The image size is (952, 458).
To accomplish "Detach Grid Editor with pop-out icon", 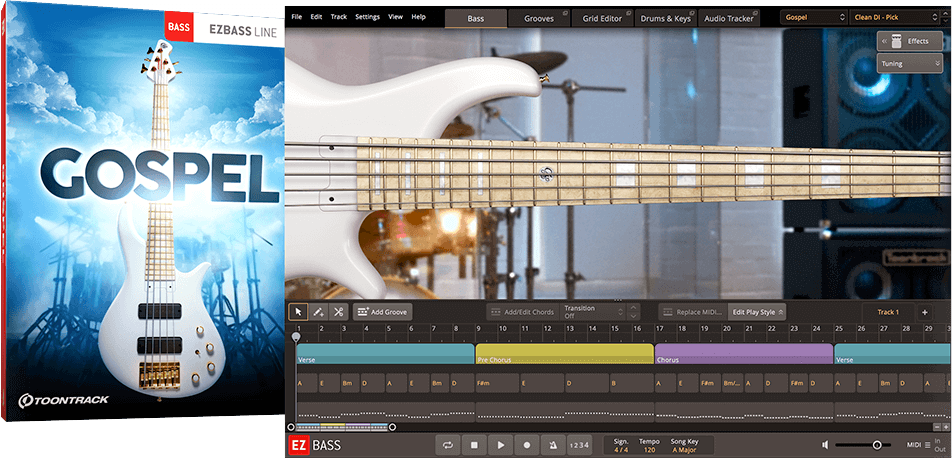I will point(628,13).
